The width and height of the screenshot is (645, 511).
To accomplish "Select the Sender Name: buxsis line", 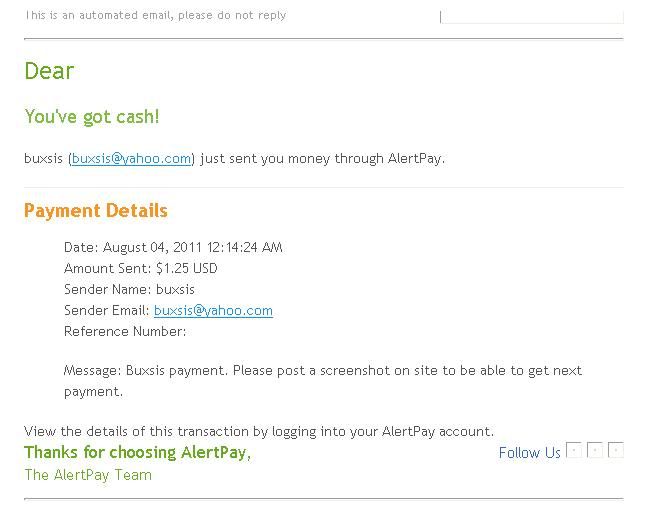I will pos(129,289).
